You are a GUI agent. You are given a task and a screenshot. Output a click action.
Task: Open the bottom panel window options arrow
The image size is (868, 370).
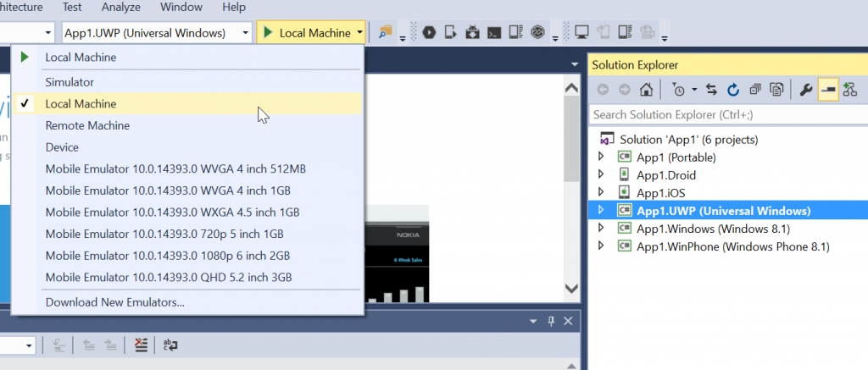pos(533,322)
